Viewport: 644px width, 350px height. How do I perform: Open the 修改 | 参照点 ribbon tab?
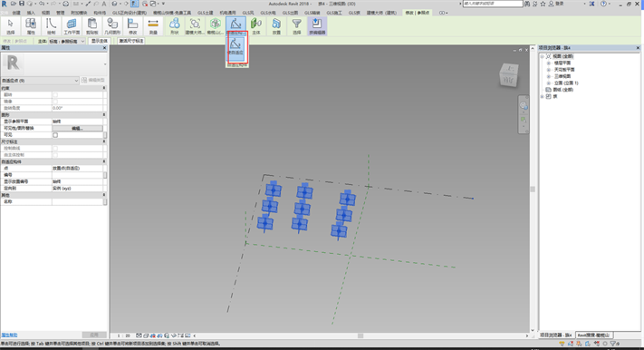[418, 13]
